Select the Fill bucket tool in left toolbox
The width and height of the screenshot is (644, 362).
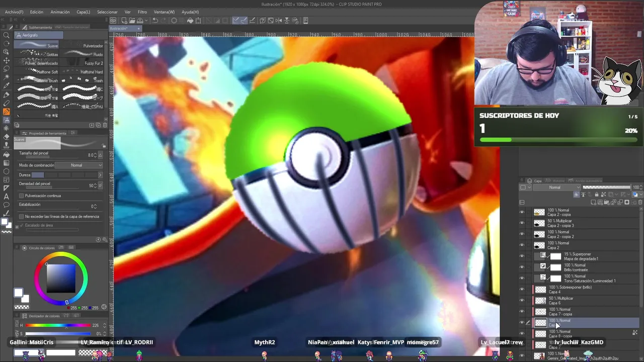click(7, 154)
